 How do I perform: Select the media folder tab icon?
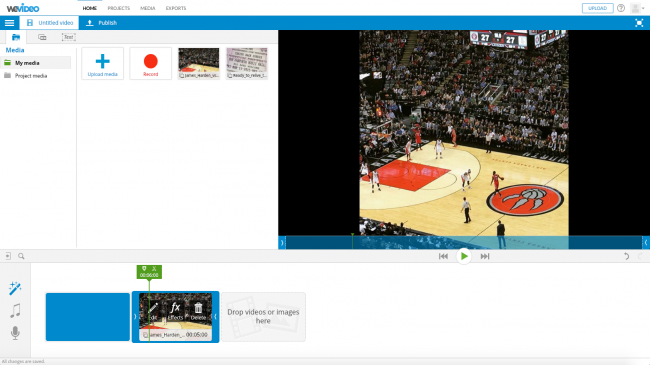[16, 37]
